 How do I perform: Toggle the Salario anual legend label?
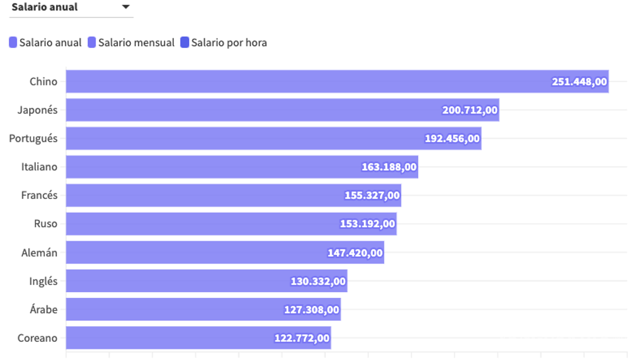coord(50,42)
